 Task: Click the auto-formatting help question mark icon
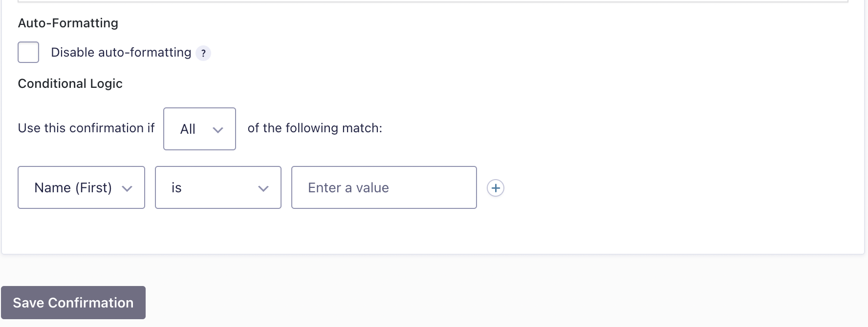(x=203, y=53)
